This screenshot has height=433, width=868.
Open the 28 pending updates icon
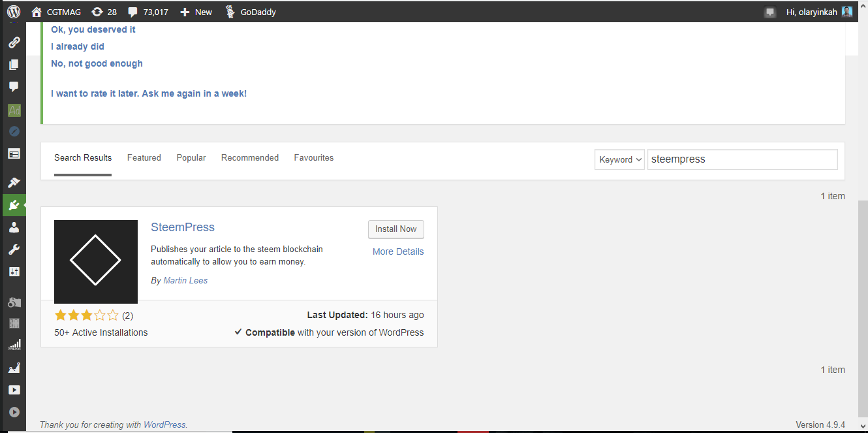click(104, 12)
